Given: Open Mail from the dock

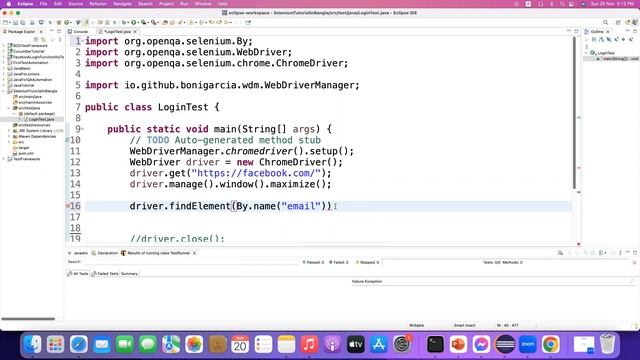Looking at the screenshot, I should coord(102,344).
